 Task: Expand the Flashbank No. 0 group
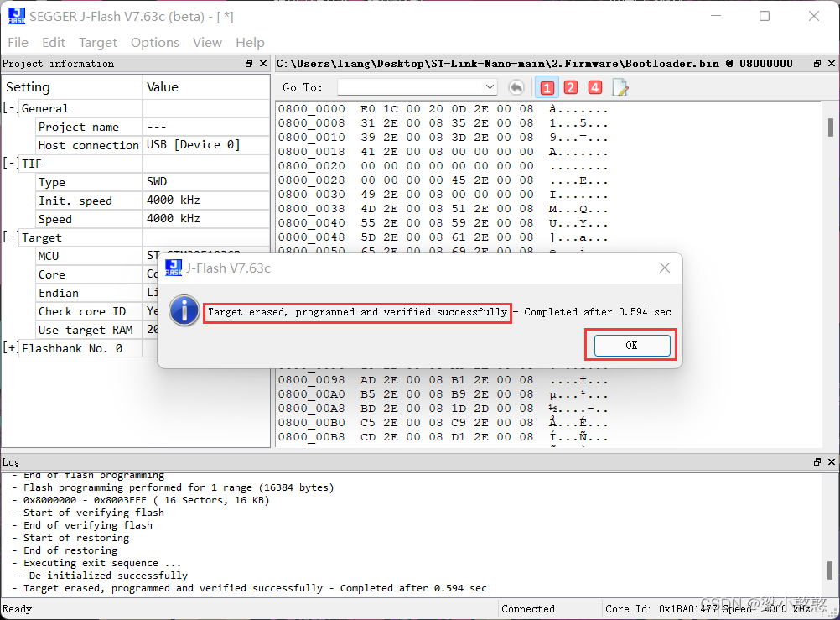click(x=11, y=348)
